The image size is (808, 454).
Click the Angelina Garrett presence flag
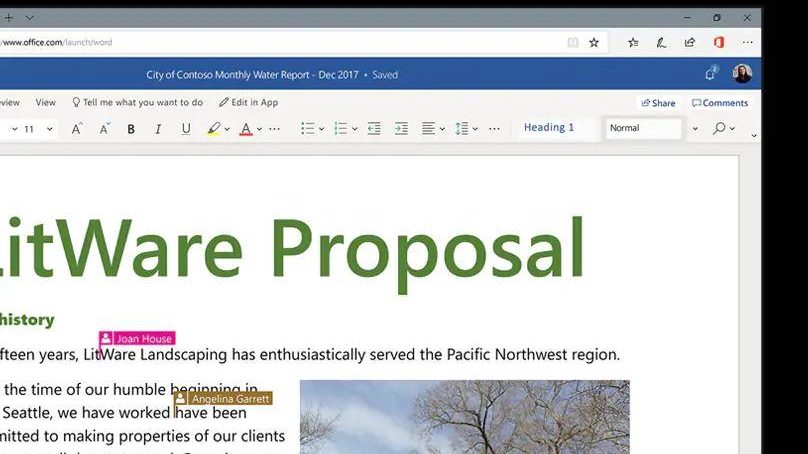[223, 398]
